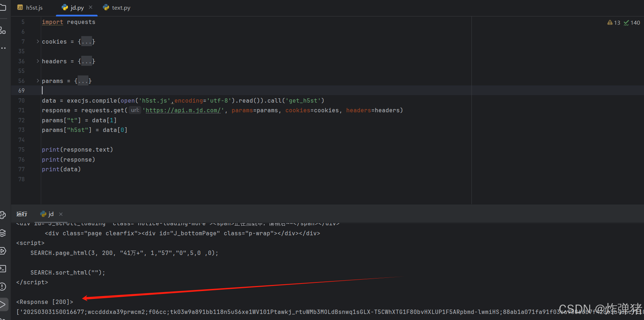Open the https://api.m.jd.com/ link
The width and height of the screenshot is (644, 320).
[183, 110]
